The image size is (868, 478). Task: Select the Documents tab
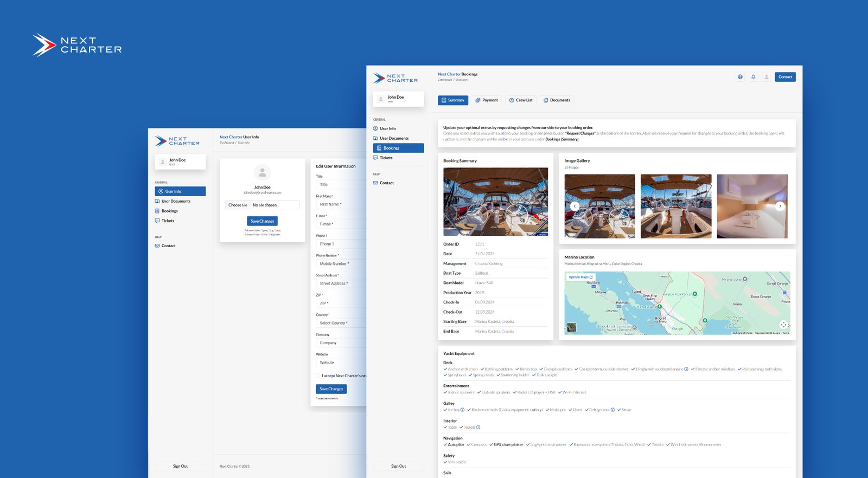click(557, 100)
